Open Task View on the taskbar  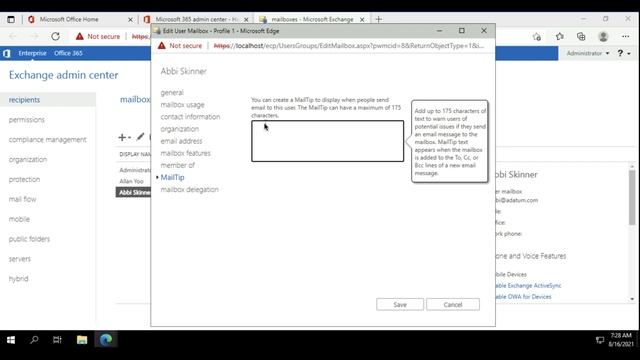coord(58,340)
